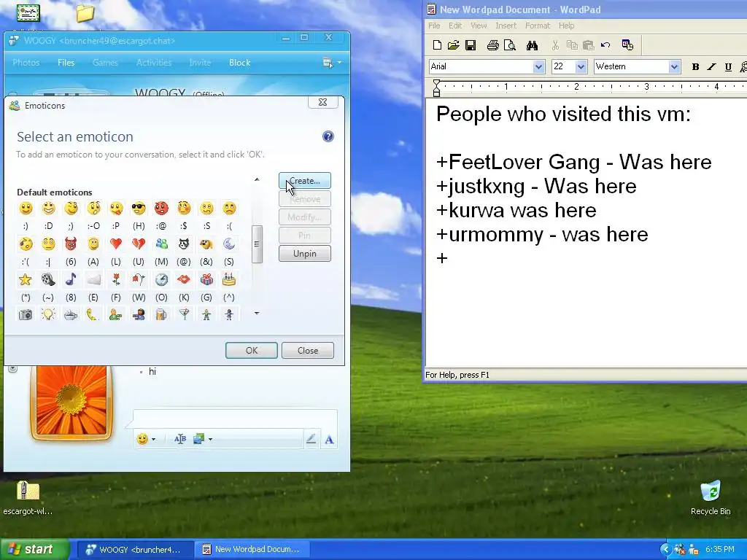The height and width of the screenshot is (560, 747).
Task: Choose the star (*) emoticon
Action: (x=26, y=279)
